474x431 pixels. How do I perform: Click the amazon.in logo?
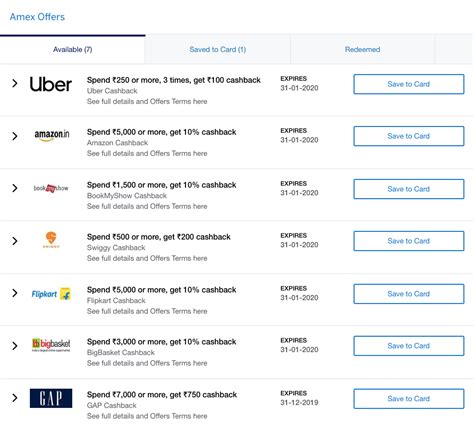click(x=52, y=135)
